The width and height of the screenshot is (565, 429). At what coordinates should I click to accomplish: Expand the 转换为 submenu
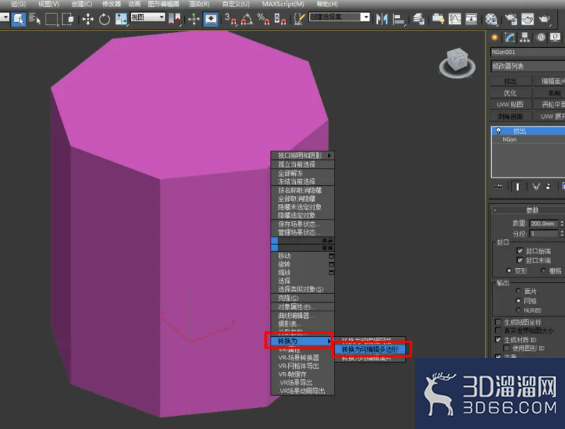coord(302,341)
